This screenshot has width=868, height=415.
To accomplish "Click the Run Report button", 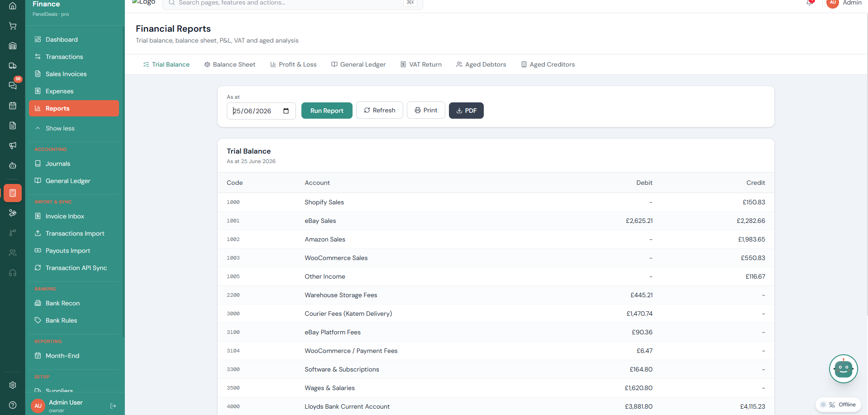I will coord(327,111).
